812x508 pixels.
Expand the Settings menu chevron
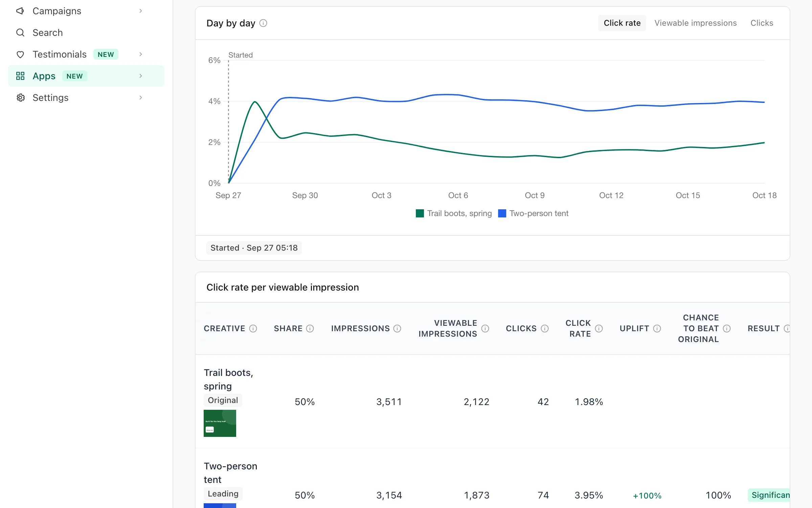(141, 98)
